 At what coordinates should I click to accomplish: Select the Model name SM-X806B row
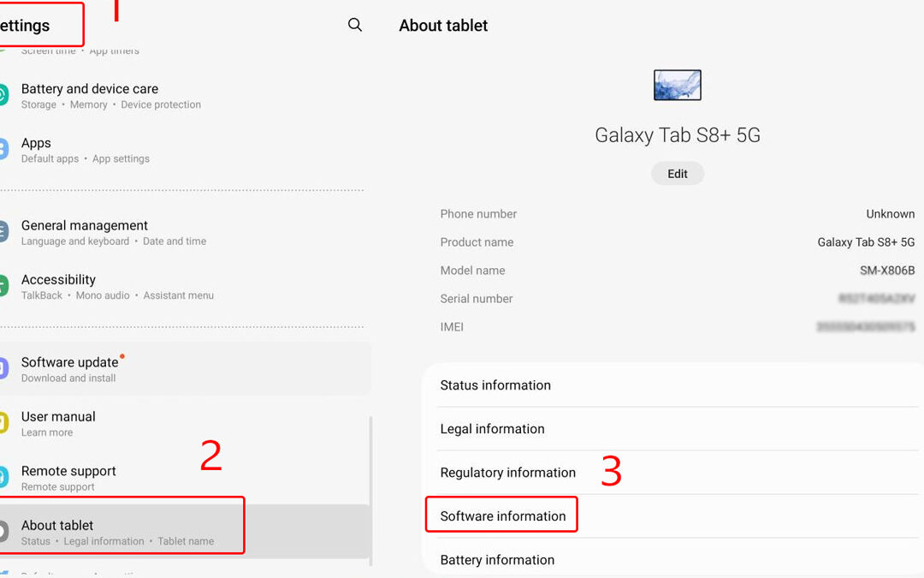pyautogui.click(x=677, y=270)
